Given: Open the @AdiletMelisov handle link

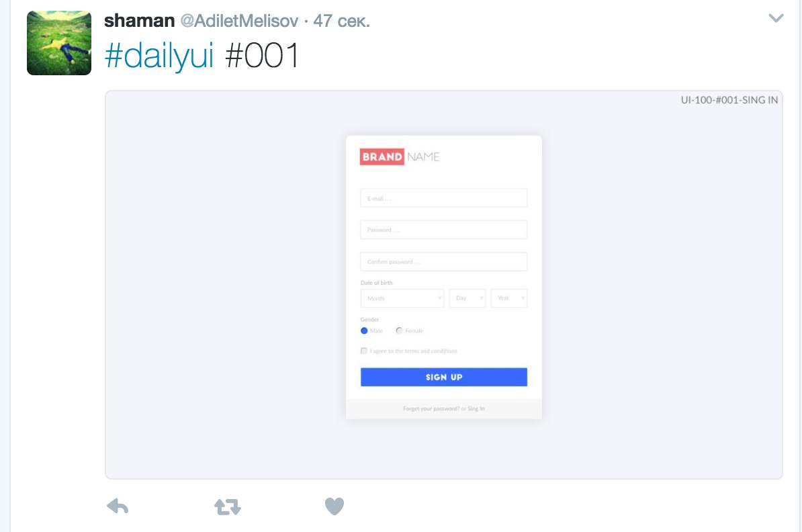Looking at the screenshot, I should tap(239, 21).
